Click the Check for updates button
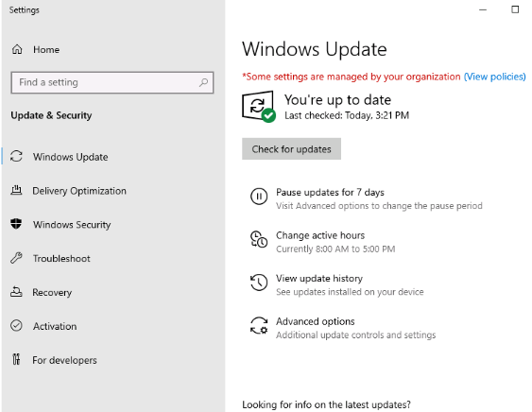Image resolution: width=532 pixels, height=412 pixels. [x=291, y=148]
